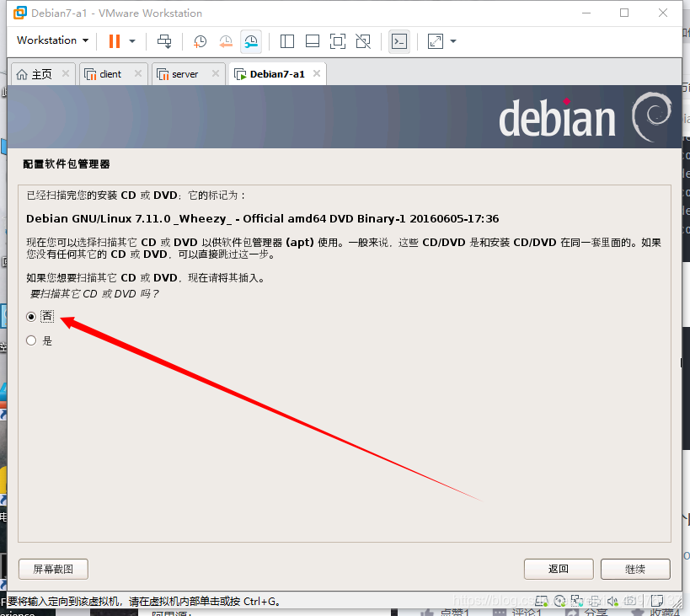Toggle the thumbnail bar view icon
Screen dimensions: 690x616
point(313,41)
